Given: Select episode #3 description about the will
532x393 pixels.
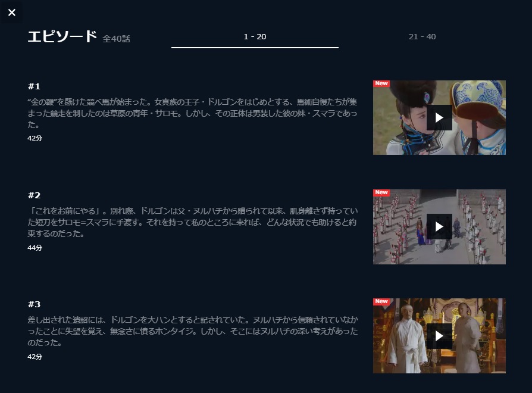Looking at the screenshot, I should (x=192, y=331).
